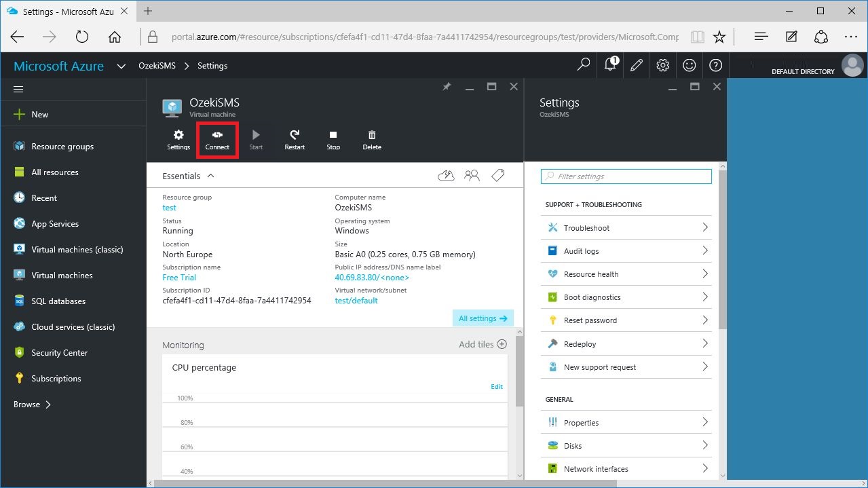Click the public IP 40.69.83.80 link
This screenshot has width=868, height=488.
coord(372,278)
